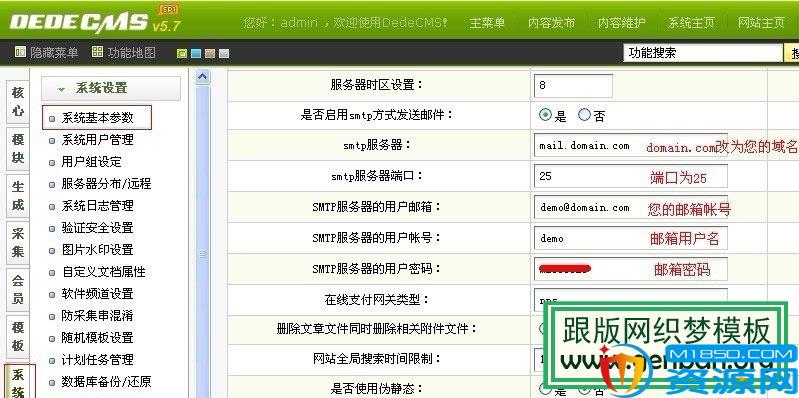Open 系统基本参数 menu item
Viewport: 799px width, 398px height.
point(97,118)
